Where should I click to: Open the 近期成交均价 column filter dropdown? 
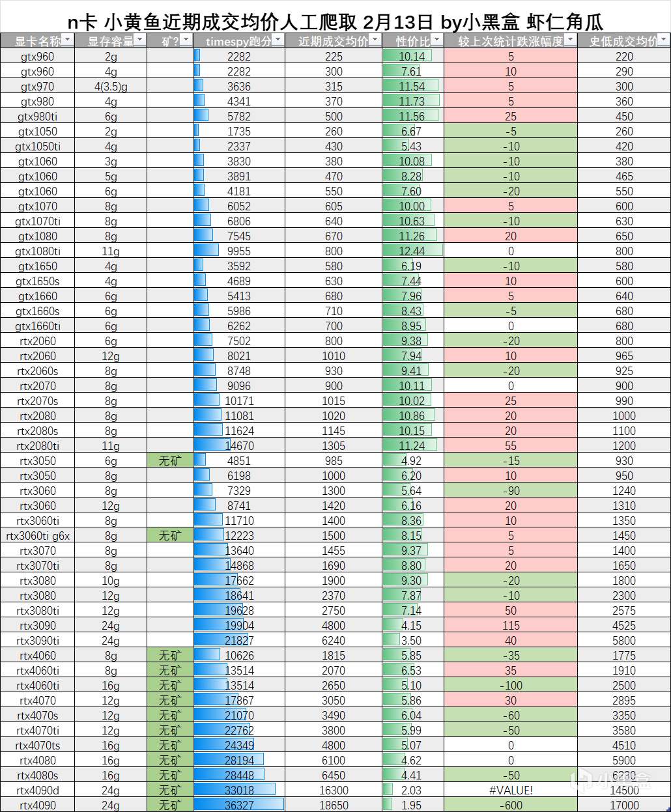[375, 41]
